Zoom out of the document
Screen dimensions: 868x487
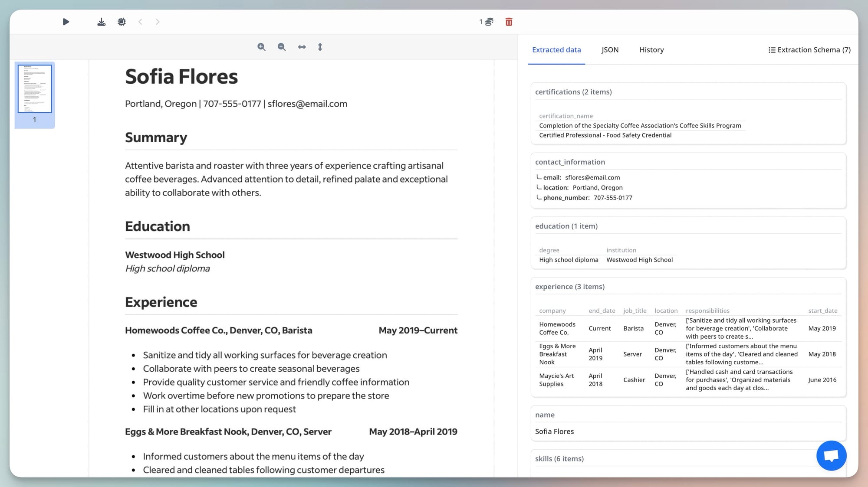coord(282,47)
